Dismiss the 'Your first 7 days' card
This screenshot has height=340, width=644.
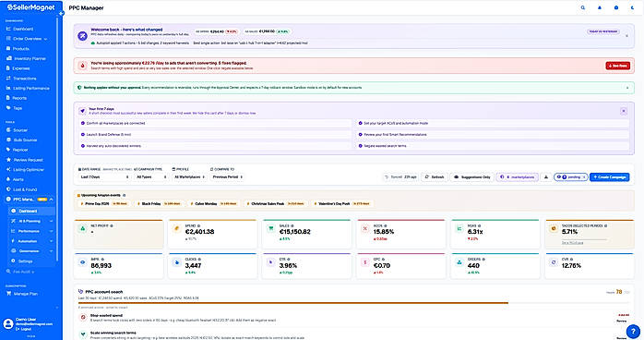click(624, 111)
